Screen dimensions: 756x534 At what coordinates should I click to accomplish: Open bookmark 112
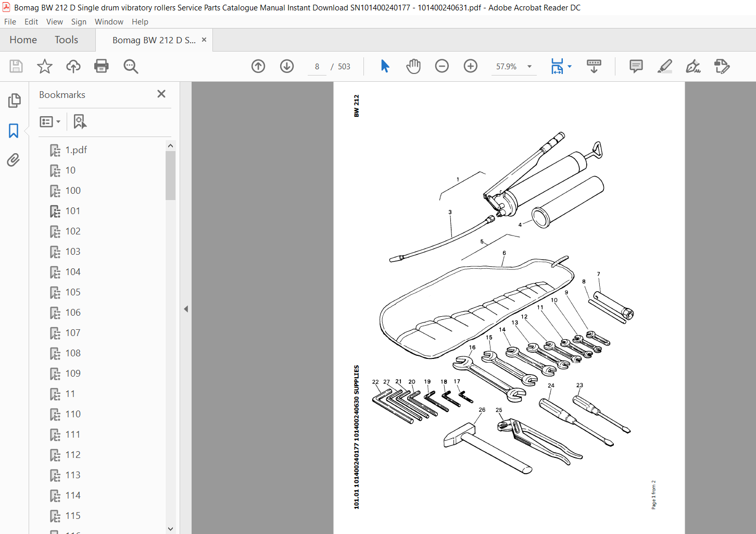(x=73, y=455)
